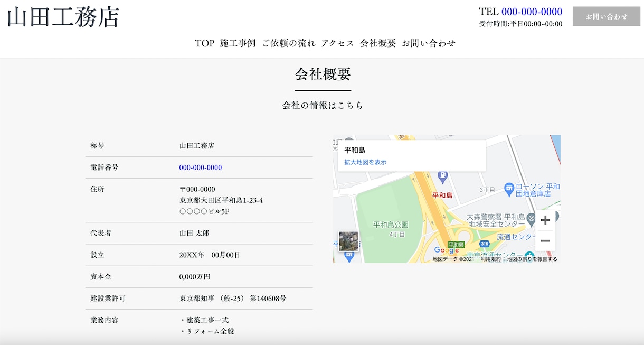Click the subtitle 会社の情報はこちら
644x345 pixels.
(323, 105)
